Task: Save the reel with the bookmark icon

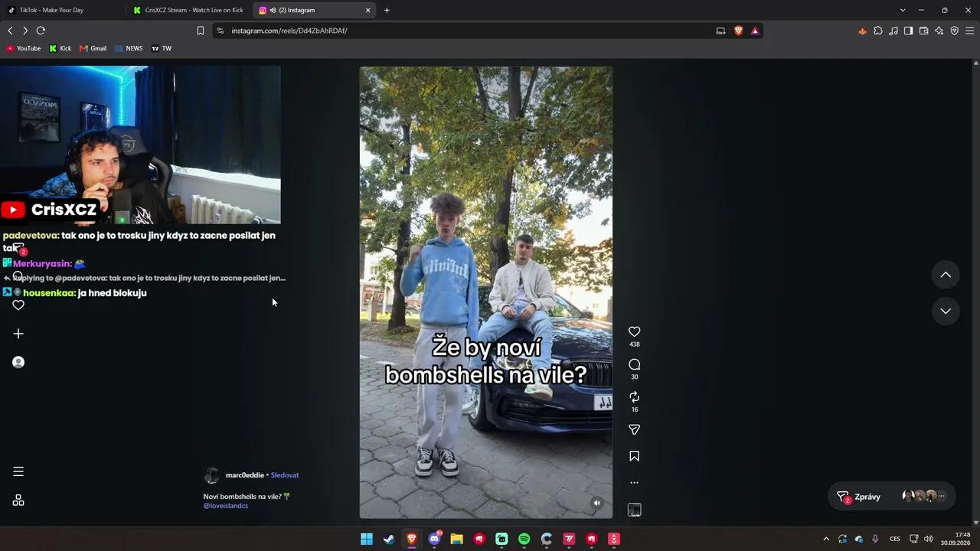Action: 634,456
